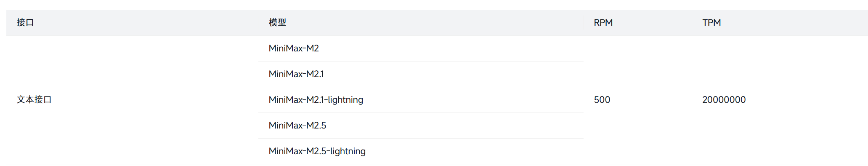868x166 pixels.
Task: Select the TPM column header
Action: pos(711,23)
